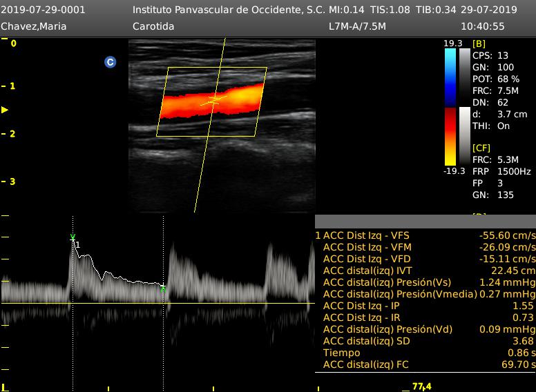Screen dimensions: 536x392
Task: Click the TIS:1.08 index value
Action: (x=390, y=10)
